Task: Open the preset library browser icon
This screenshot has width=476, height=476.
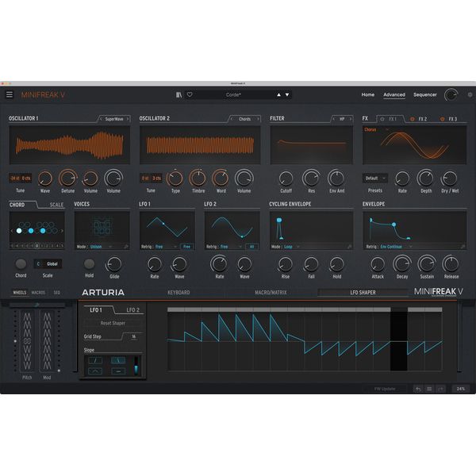Action: pyautogui.click(x=178, y=94)
